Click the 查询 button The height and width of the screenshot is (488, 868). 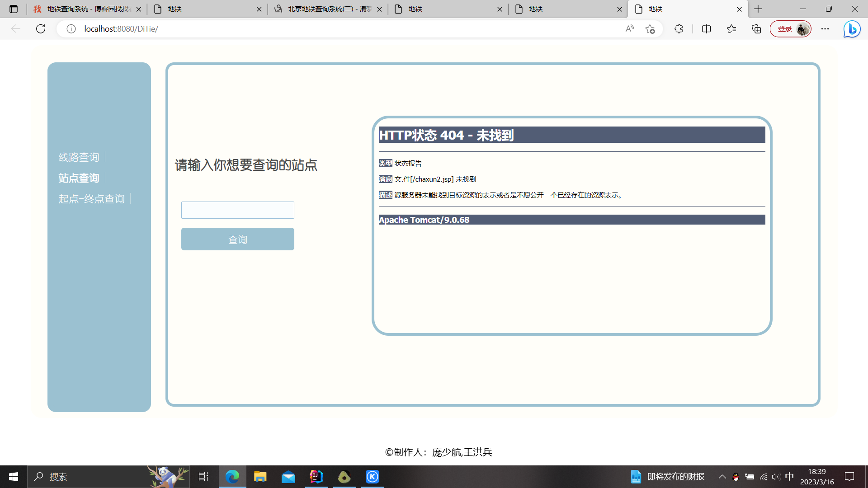pyautogui.click(x=237, y=239)
